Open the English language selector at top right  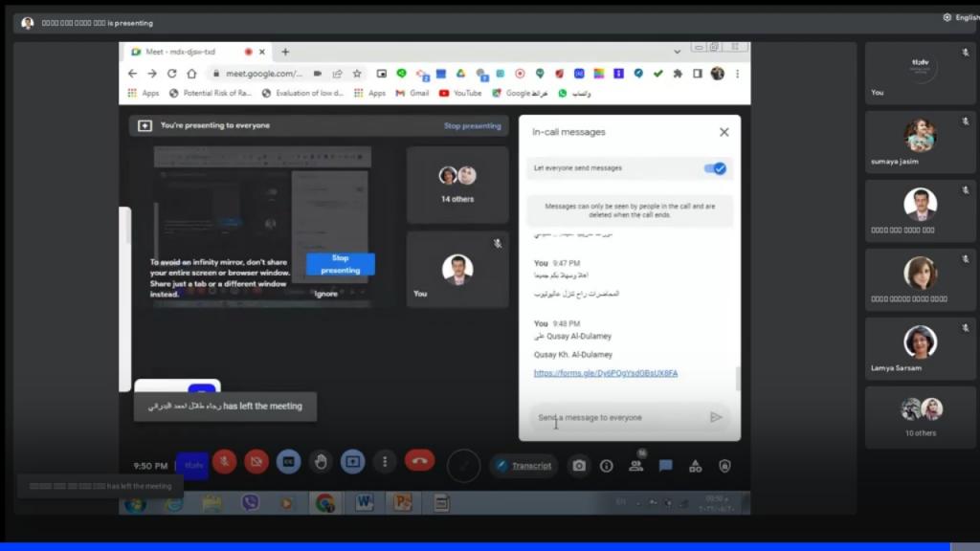pos(960,17)
